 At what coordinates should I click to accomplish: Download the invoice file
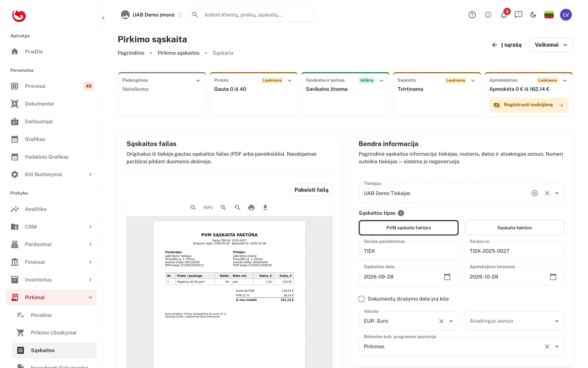pyautogui.click(x=265, y=207)
